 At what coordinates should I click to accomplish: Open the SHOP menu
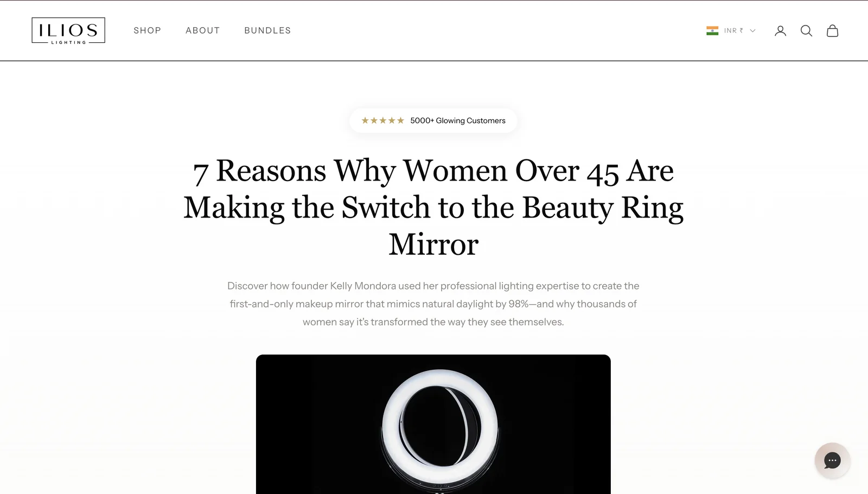tap(148, 30)
